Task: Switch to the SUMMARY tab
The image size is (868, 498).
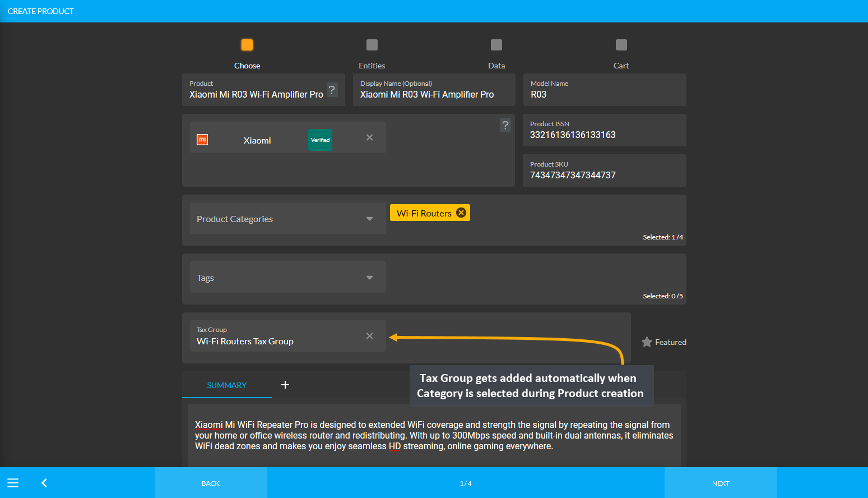Action: (x=227, y=385)
